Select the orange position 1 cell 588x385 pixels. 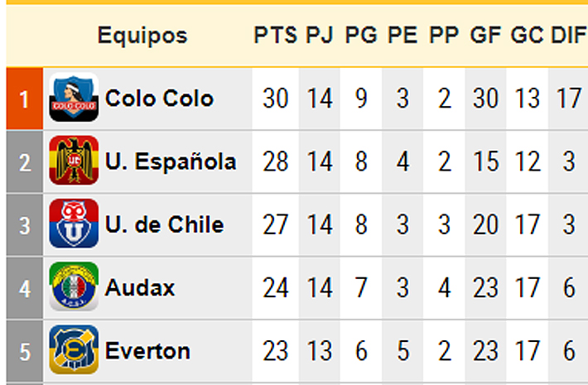coord(24,99)
